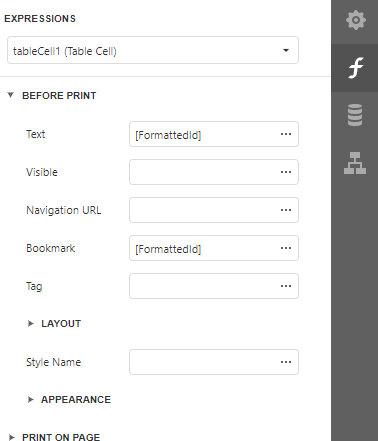The height and width of the screenshot is (441, 378).
Task: Open expression editor for Text
Action: [x=286, y=134]
